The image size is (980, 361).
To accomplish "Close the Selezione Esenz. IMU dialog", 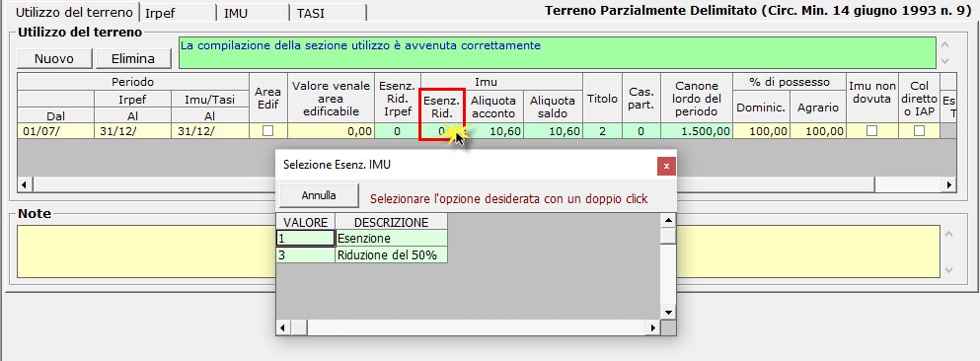I will tap(666, 166).
